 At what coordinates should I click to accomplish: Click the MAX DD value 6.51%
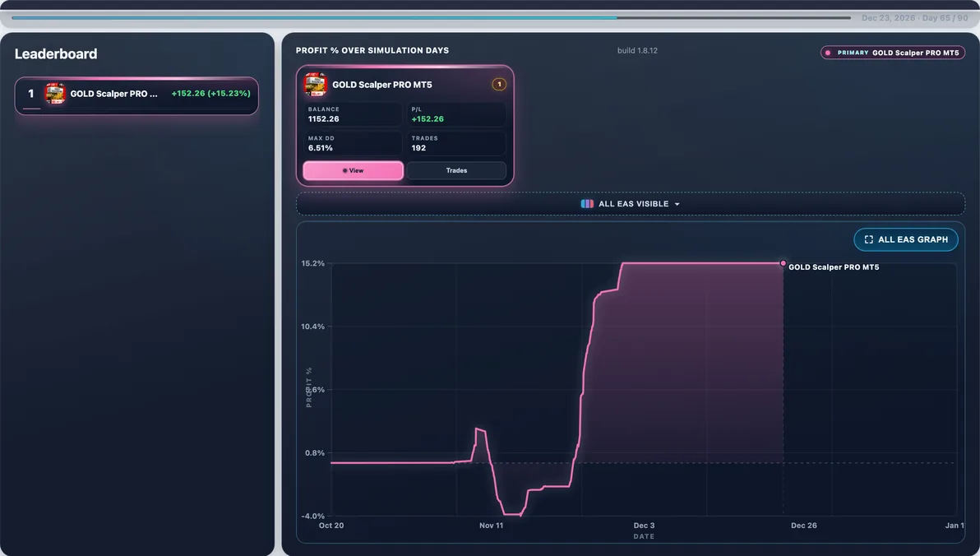[320, 148]
